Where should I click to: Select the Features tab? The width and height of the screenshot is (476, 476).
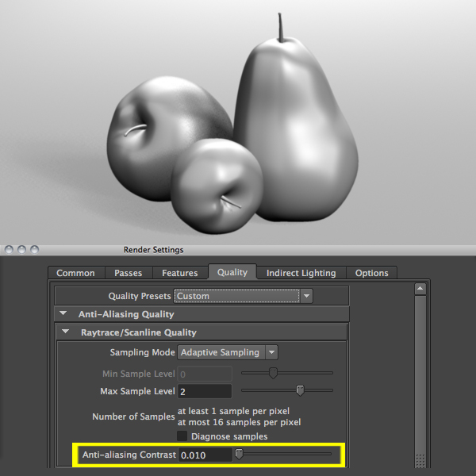180,273
